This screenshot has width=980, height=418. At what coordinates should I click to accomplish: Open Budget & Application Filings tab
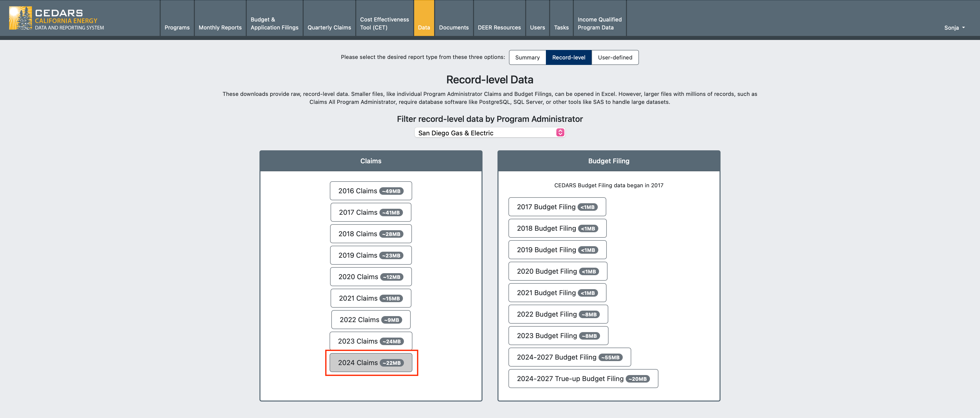coord(274,24)
